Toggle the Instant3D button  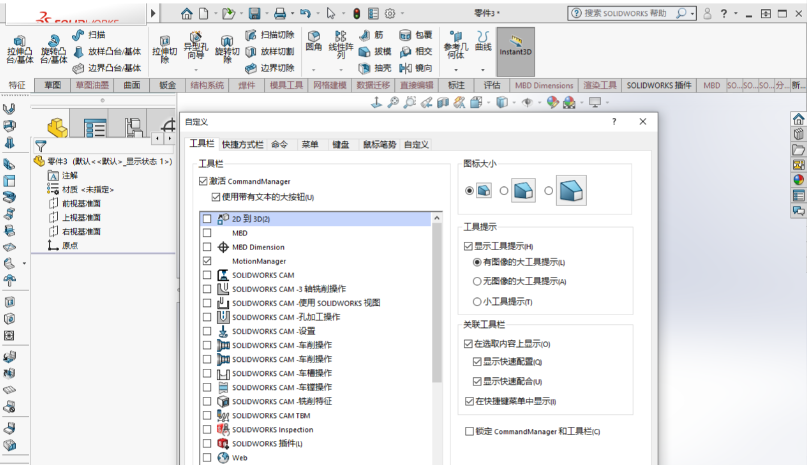point(516,51)
